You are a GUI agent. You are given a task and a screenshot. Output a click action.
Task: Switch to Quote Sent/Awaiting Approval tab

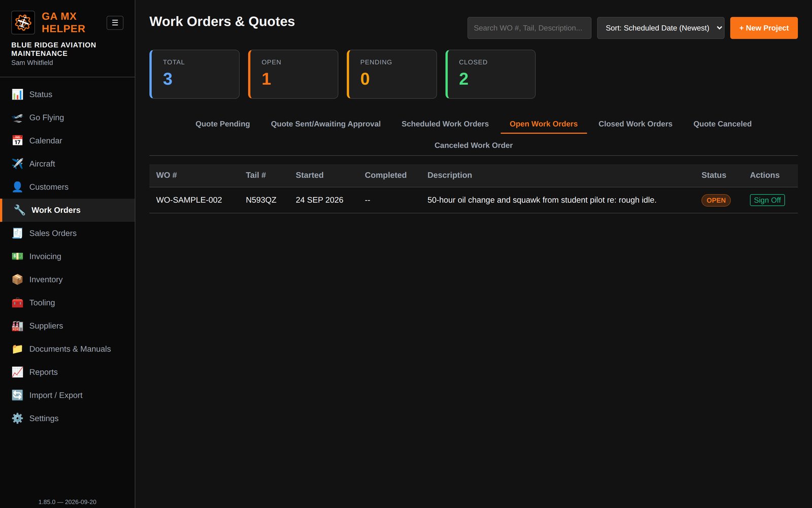[326, 124]
